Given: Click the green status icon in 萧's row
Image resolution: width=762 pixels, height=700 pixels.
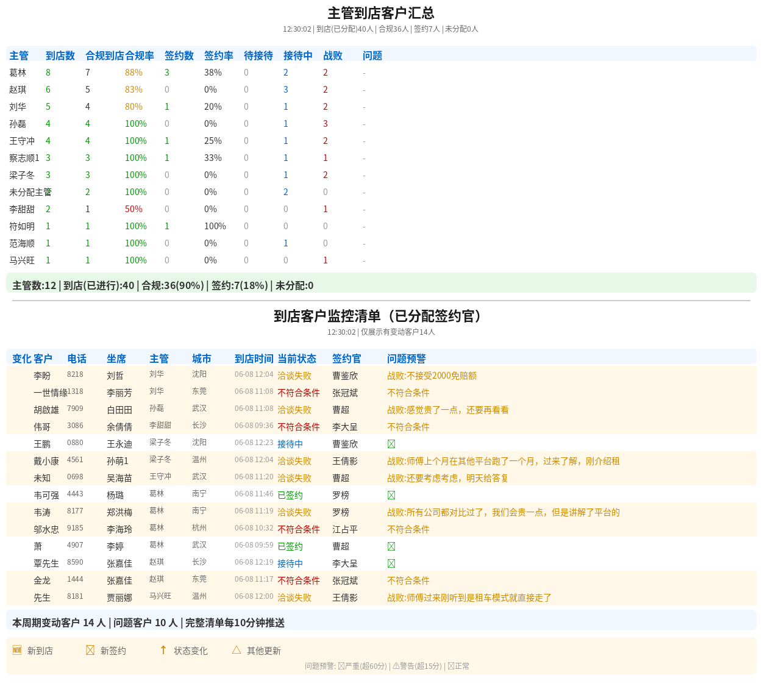Looking at the screenshot, I should (x=391, y=547).
